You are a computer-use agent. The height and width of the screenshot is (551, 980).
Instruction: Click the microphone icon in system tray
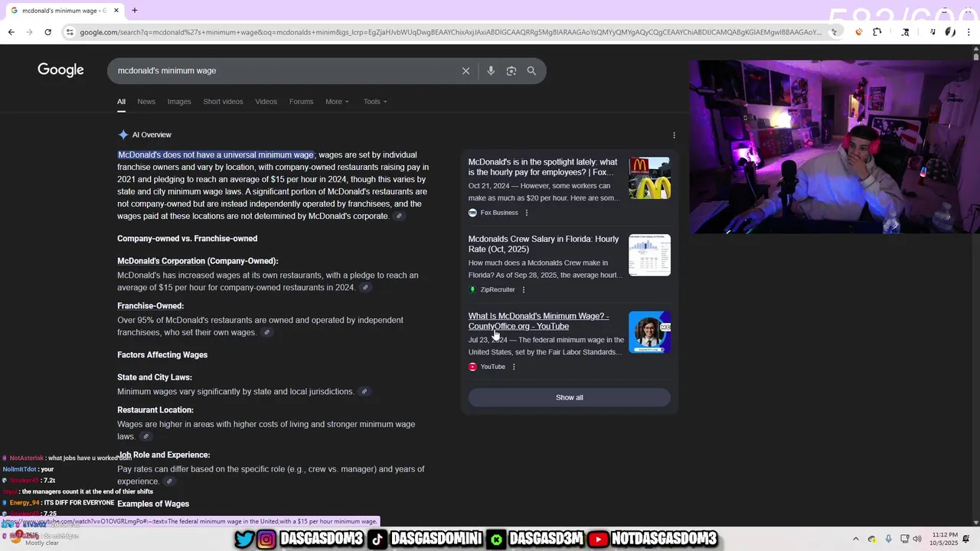click(x=888, y=539)
